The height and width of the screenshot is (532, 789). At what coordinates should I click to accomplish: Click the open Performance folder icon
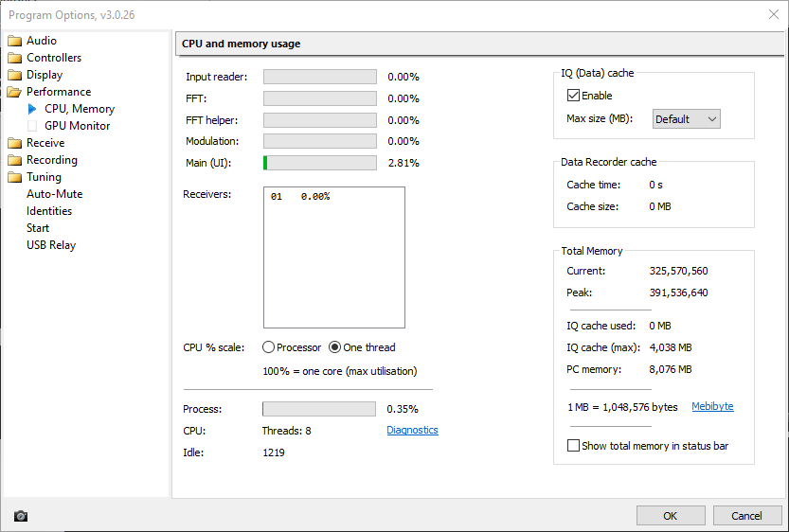point(14,92)
